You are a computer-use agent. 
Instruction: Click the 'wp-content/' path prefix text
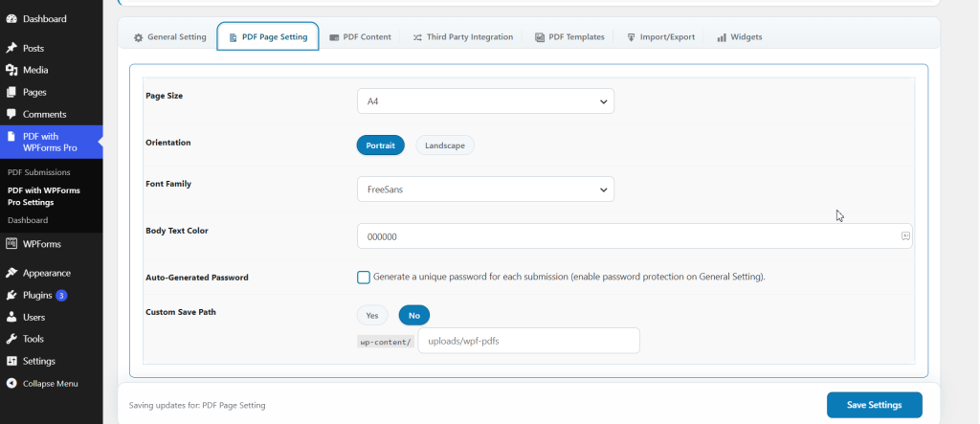386,342
